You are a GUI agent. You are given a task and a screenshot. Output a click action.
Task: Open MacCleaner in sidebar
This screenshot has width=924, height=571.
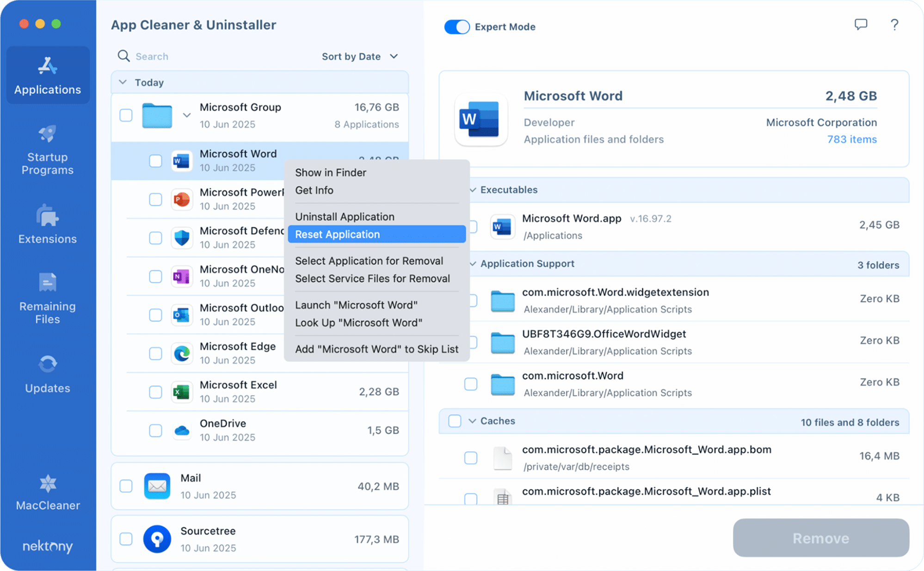[x=48, y=493]
